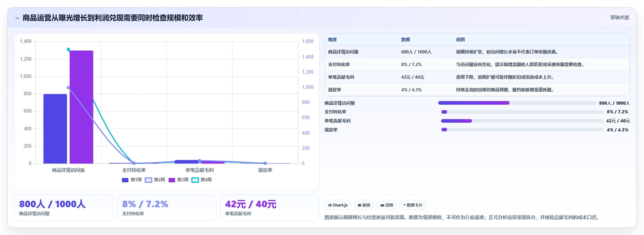Click the 数据 table column header
This screenshot has height=235, width=644.
click(406, 40)
